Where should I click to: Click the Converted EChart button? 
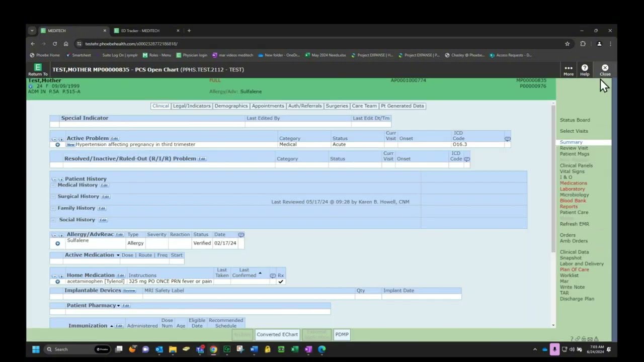277,334
